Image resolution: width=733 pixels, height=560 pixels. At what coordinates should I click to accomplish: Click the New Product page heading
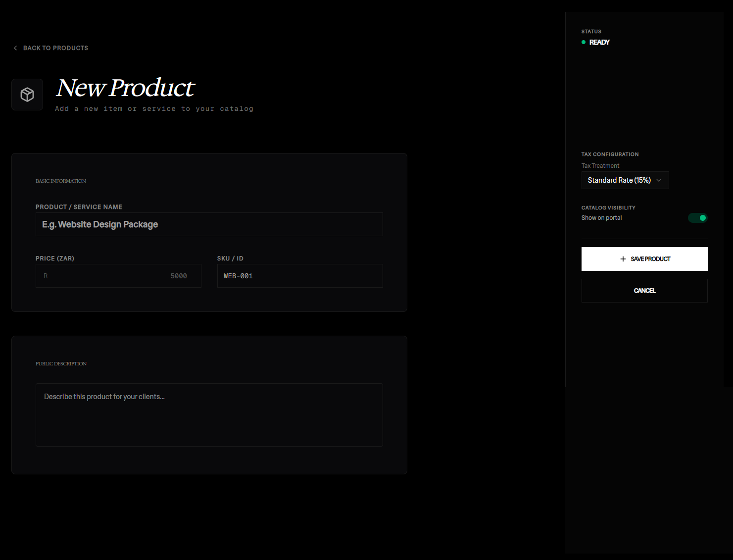[x=126, y=88]
